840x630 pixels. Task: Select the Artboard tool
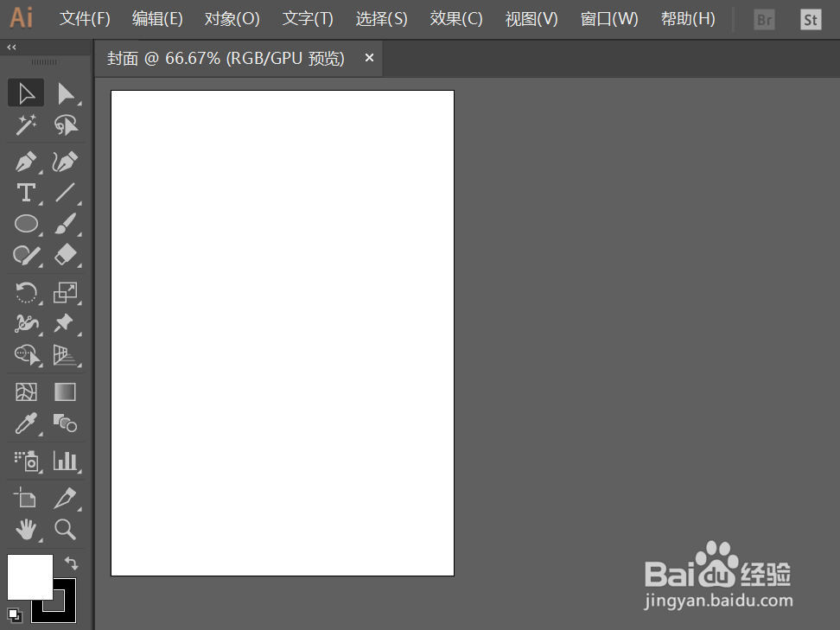pos(26,498)
